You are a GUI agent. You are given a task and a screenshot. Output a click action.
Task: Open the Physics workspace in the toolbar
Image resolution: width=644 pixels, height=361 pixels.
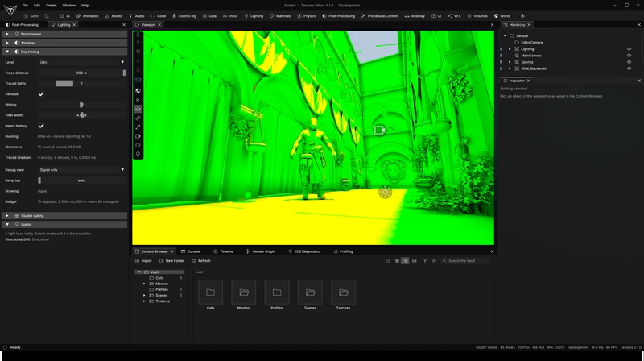[307, 16]
